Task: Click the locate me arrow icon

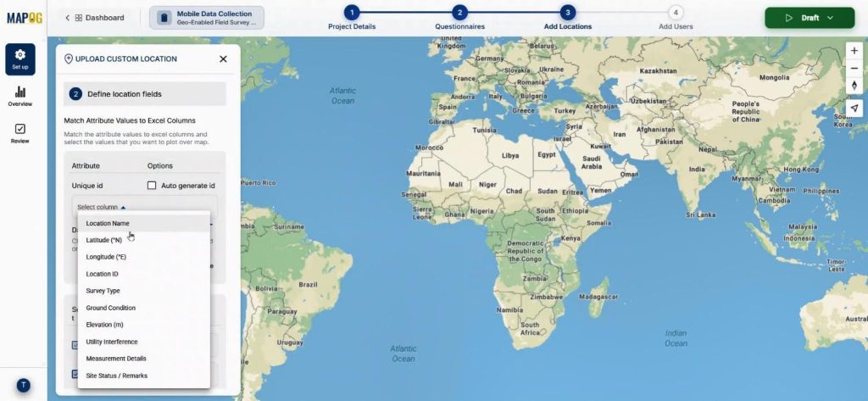Action: [x=854, y=108]
